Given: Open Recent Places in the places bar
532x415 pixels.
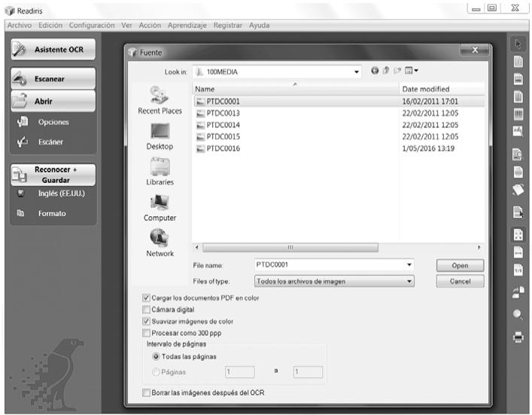Looking at the screenshot, I should coord(160,100).
